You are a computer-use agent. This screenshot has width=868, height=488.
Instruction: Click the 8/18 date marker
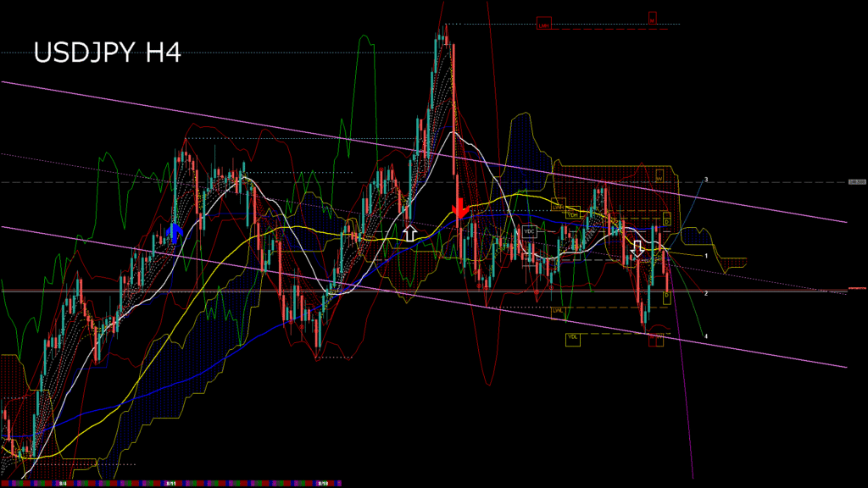click(322, 484)
